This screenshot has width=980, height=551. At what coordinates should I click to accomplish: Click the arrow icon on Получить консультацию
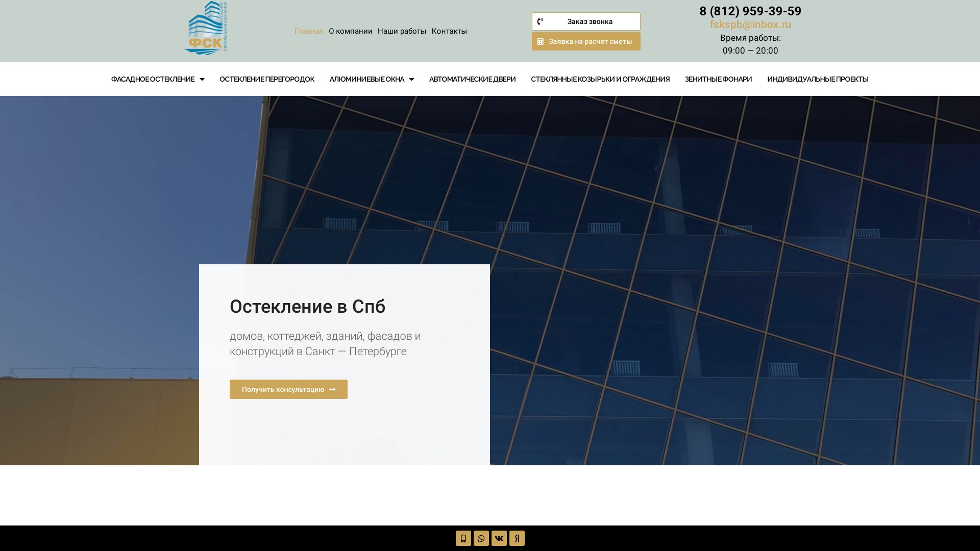[x=332, y=389]
